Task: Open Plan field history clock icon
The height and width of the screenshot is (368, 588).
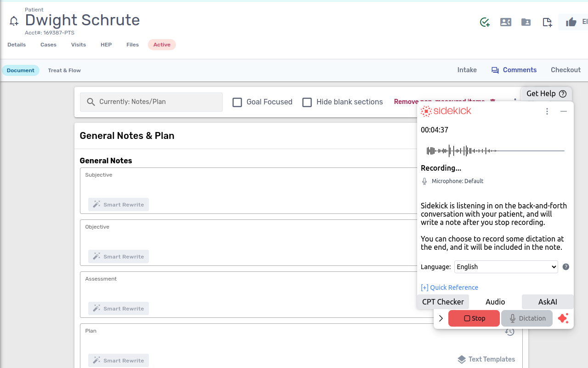Action: (509, 332)
